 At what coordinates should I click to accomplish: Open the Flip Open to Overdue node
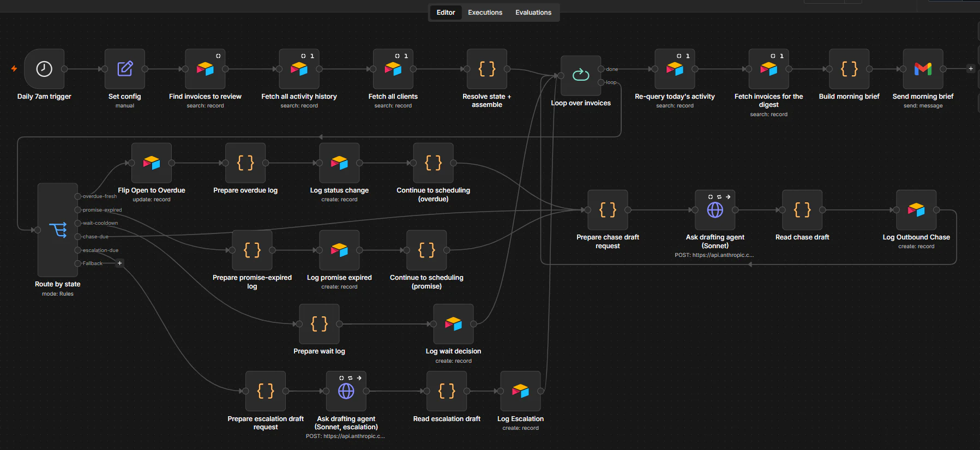pos(152,163)
